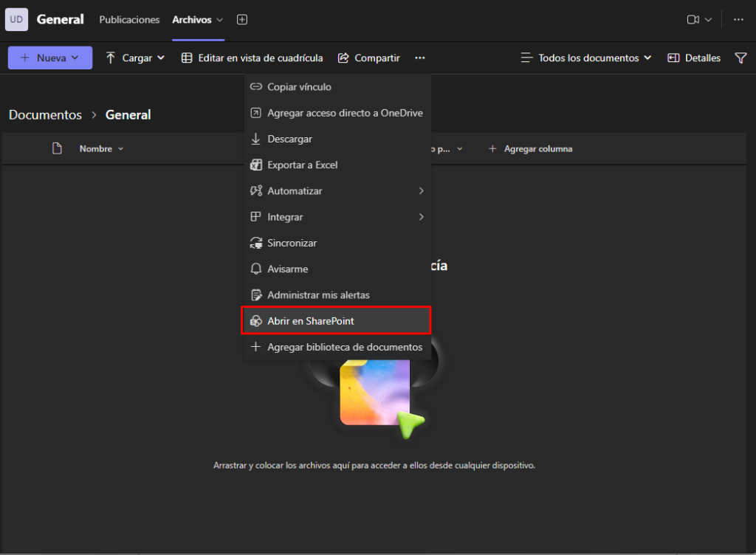Click the file type column icon

coord(57,149)
